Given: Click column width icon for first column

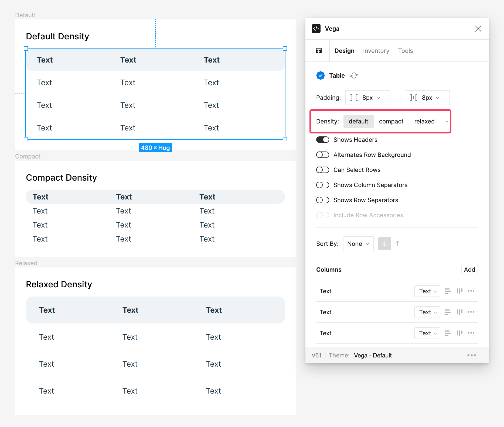Looking at the screenshot, I should 459,291.
